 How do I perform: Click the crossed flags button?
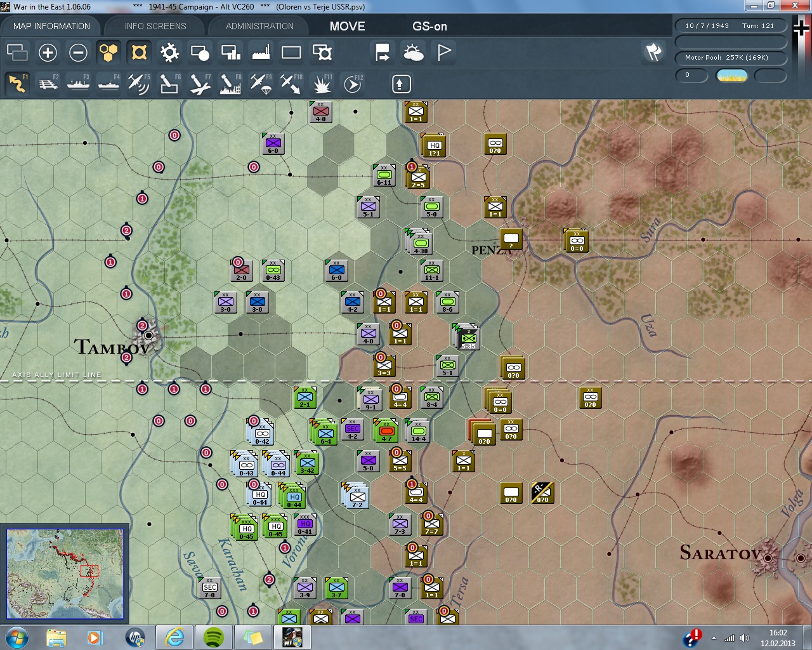pos(653,52)
